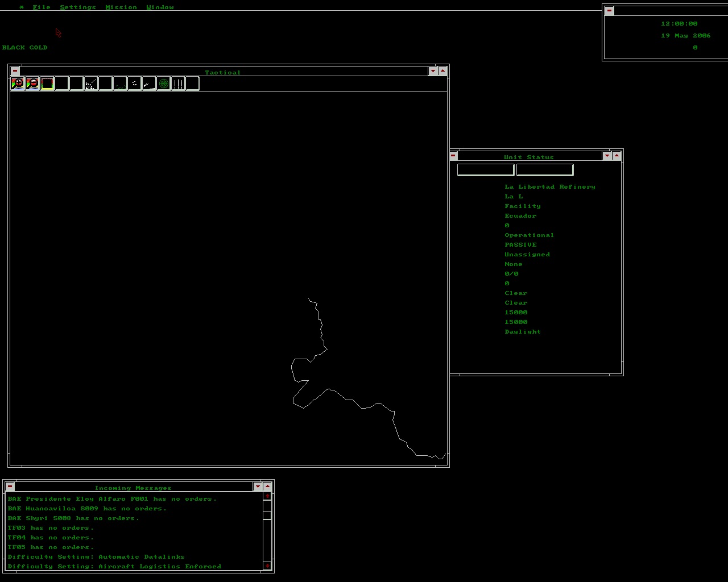Screen dimensions: 728x582
Task: Click the 'Operational' status text
Action: 530,235
